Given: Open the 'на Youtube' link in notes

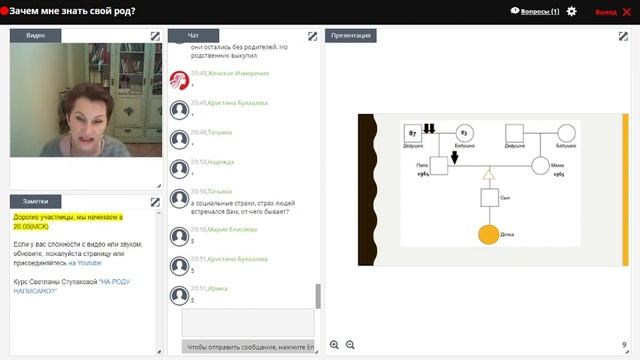Looking at the screenshot, I should click(85, 263).
